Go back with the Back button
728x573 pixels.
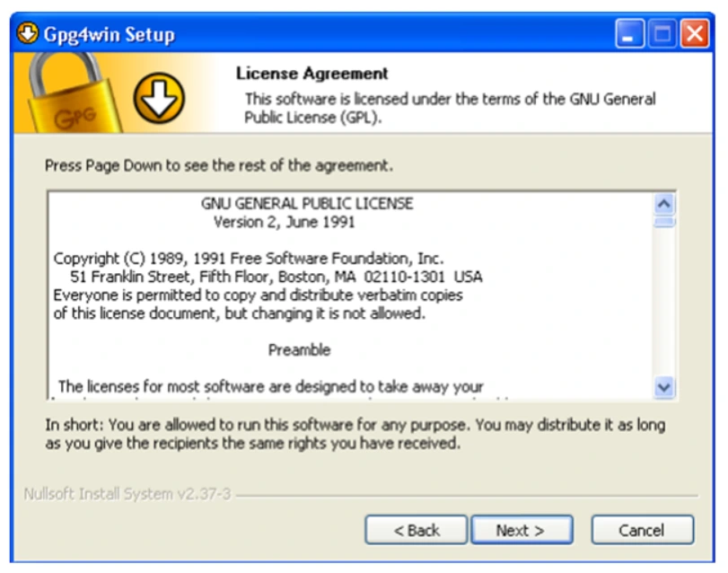tap(416, 530)
